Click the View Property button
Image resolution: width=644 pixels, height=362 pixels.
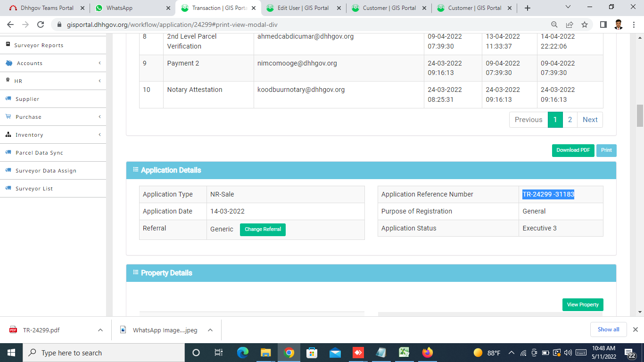click(x=583, y=304)
